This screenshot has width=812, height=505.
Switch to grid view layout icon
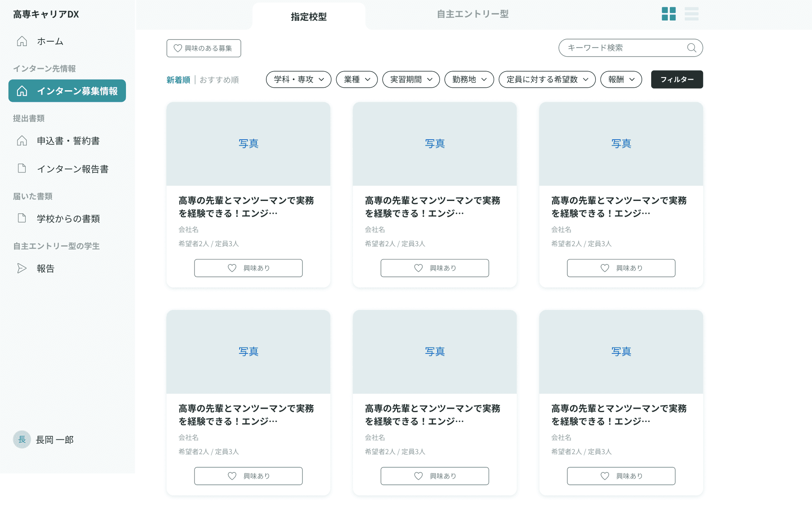coord(668,14)
